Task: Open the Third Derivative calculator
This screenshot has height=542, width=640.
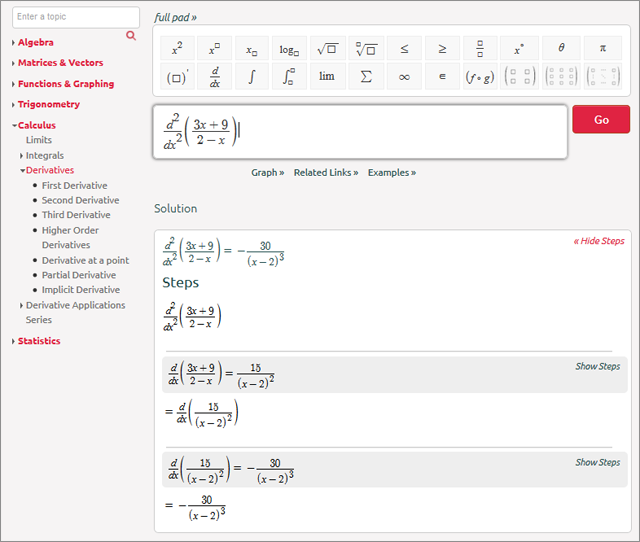Action: tap(76, 215)
